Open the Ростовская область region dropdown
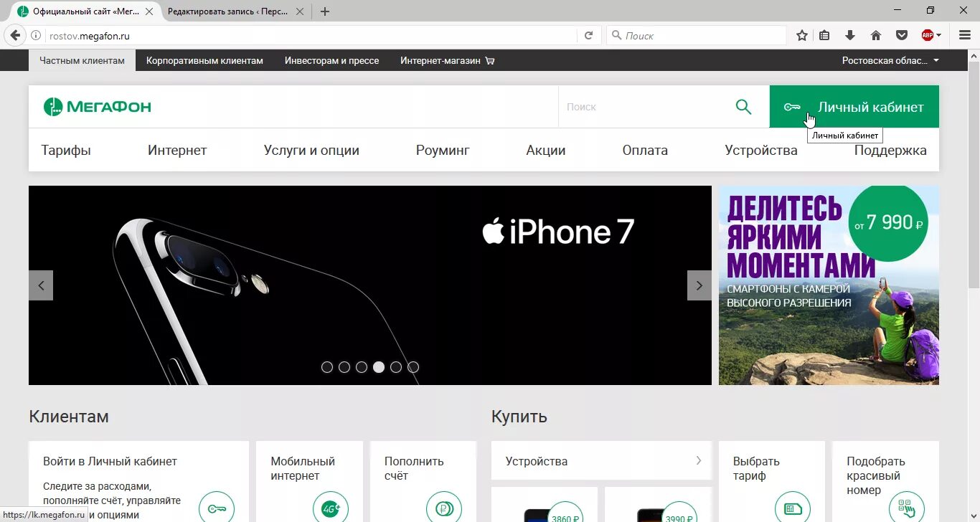Screen dimensions: 980x522 [x=890, y=61]
